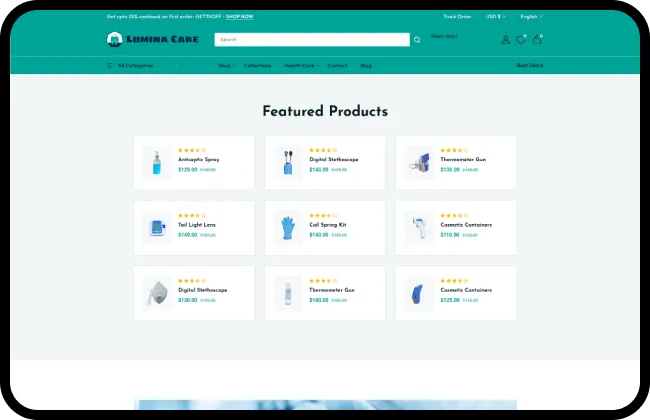Open the Contact page
This screenshot has height=420, width=650.
pyautogui.click(x=337, y=65)
